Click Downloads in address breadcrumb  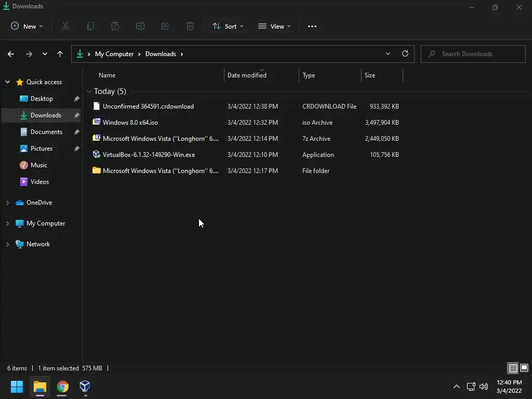[161, 54]
